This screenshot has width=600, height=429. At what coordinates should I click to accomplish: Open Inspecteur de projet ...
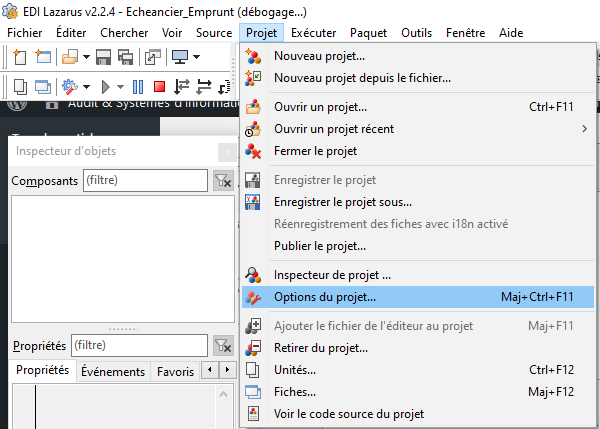(x=418, y=275)
